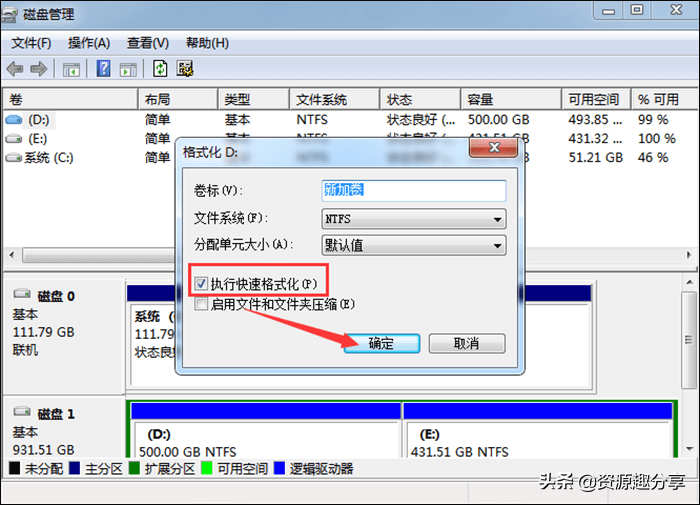Viewport: 700px width, 505px height.
Task: Enable 启用文件和文件夹压缩 checkbox
Action: (201, 304)
